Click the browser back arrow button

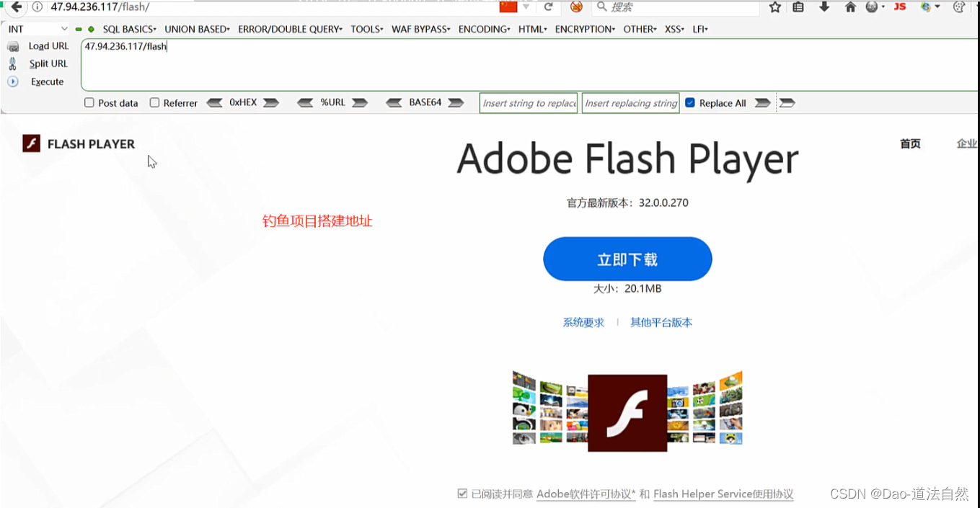tap(16, 7)
